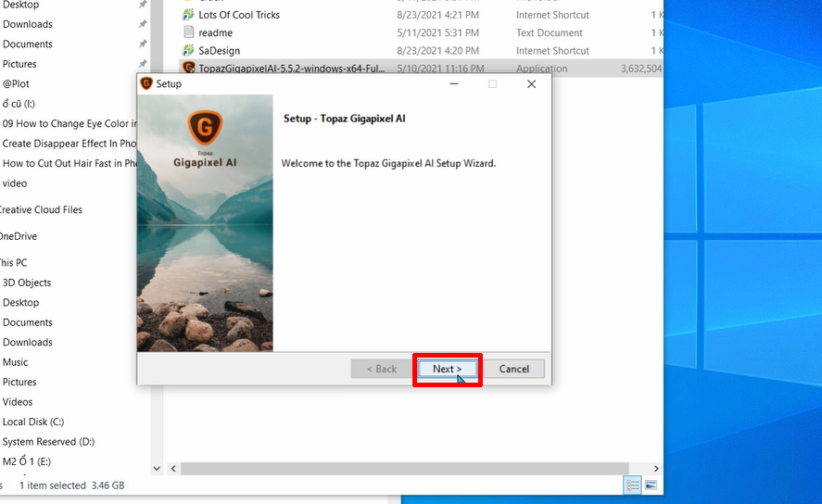Switch to large icons view layout
The width and height of the screenshot is (822, 504).
click(x=651, y=485)
